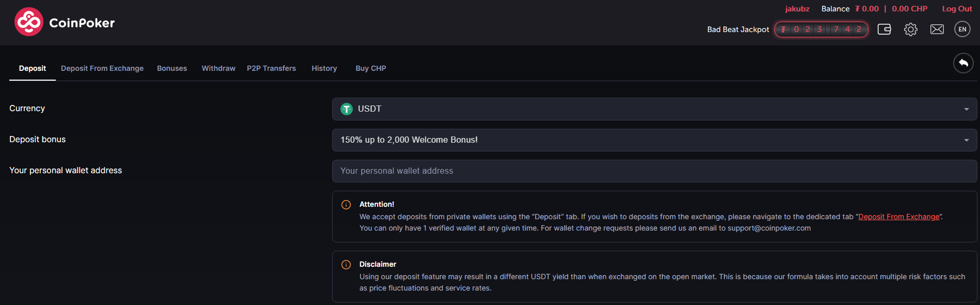Click the Disclaimer info icon

pos(346,265)
